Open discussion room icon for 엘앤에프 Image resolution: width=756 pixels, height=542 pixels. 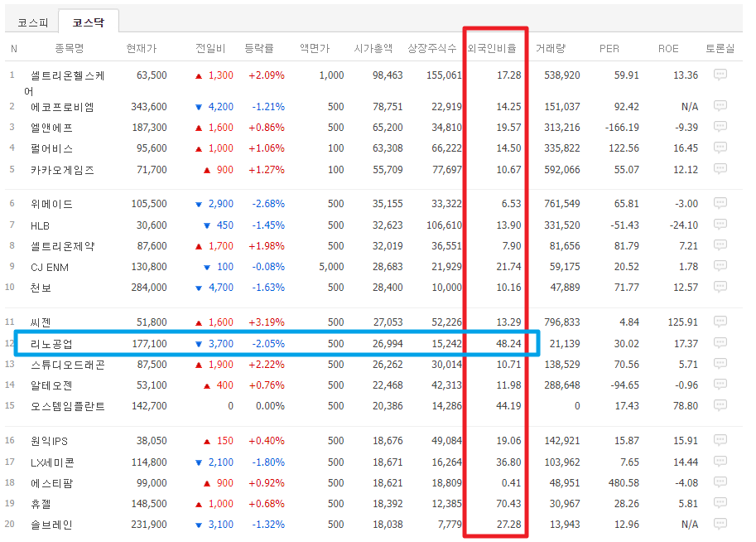tap(720, 127)
